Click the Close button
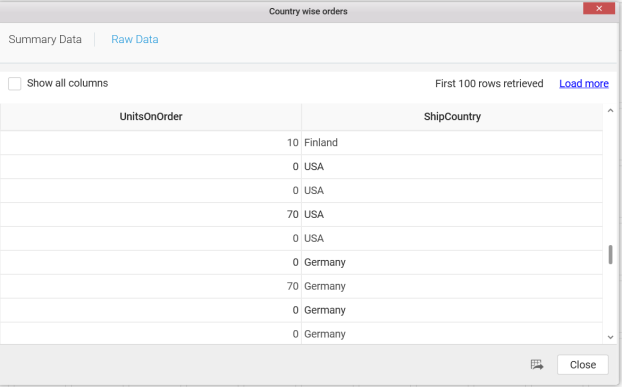This screenshot has height=387, width=622. [583, 364]
